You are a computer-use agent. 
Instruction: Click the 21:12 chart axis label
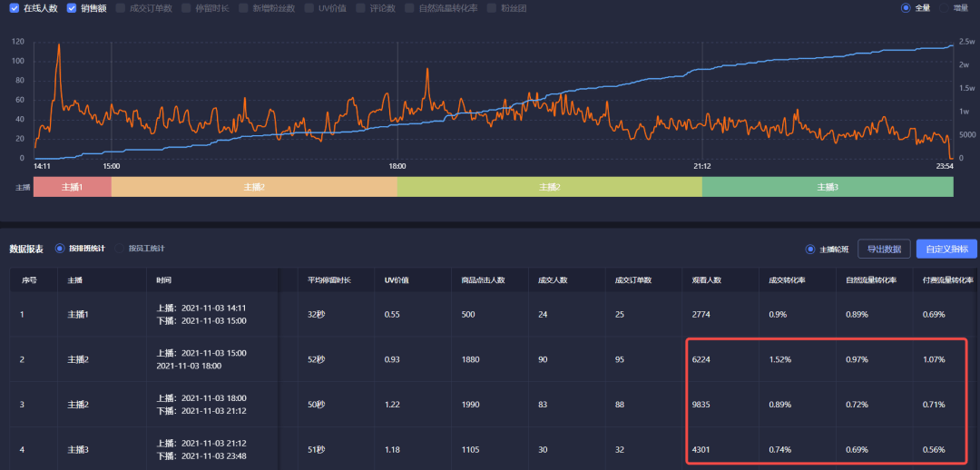pyautogui.click(x=701, y=167)
